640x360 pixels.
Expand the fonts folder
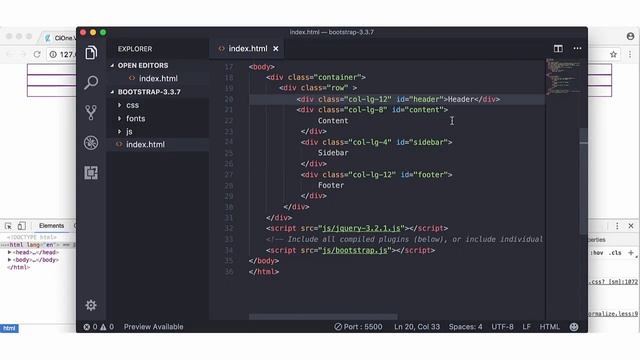pyautogui.click(x=119, y=118)
